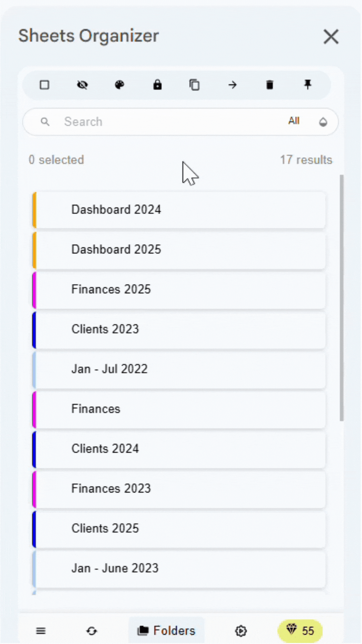Toggle the hide sheets eye icon
This screenshot has width=362, height=644.
point(82,85)
